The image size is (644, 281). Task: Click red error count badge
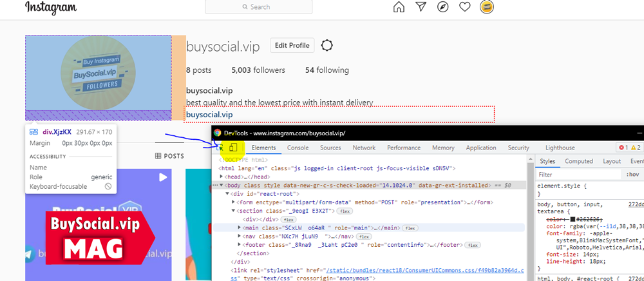tap(623, 148)
